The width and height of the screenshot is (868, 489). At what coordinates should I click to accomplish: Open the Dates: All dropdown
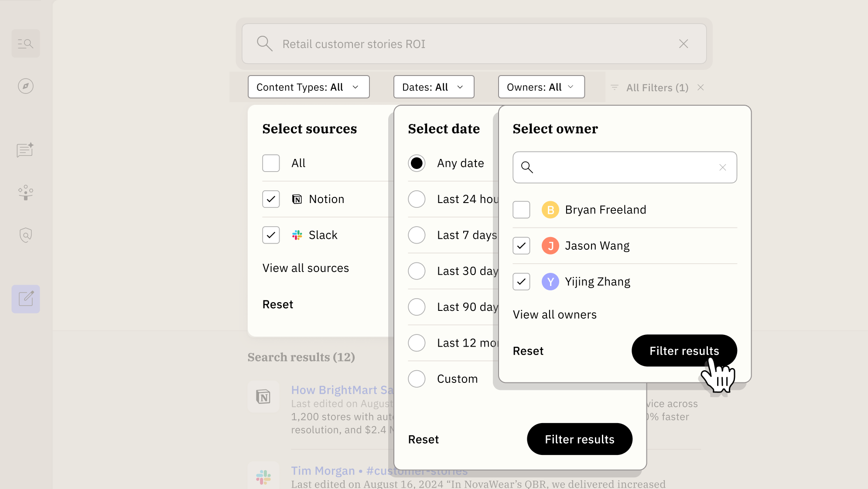pos(433,87)
